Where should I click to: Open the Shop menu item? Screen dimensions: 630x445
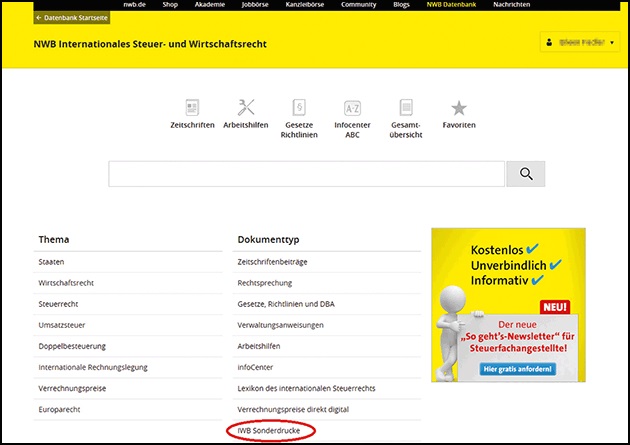pos(170,5)
